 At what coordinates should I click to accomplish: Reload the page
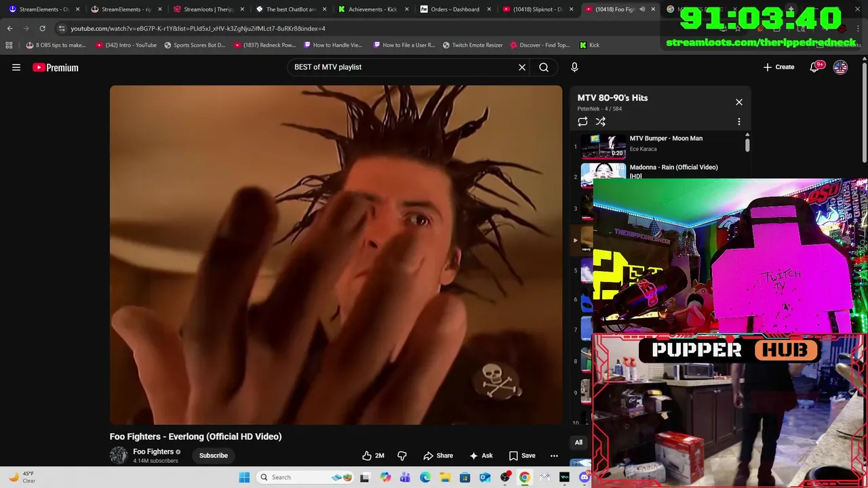click(42, 28)
